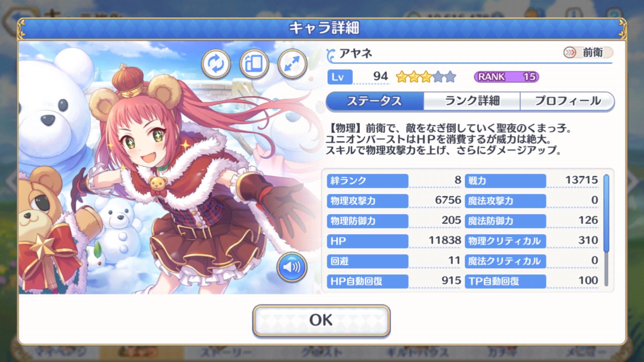Image resolution: width=644 pixels, height=362 pixels.
Task: Play the character voice speaker icon
Action: pos(292,267)
